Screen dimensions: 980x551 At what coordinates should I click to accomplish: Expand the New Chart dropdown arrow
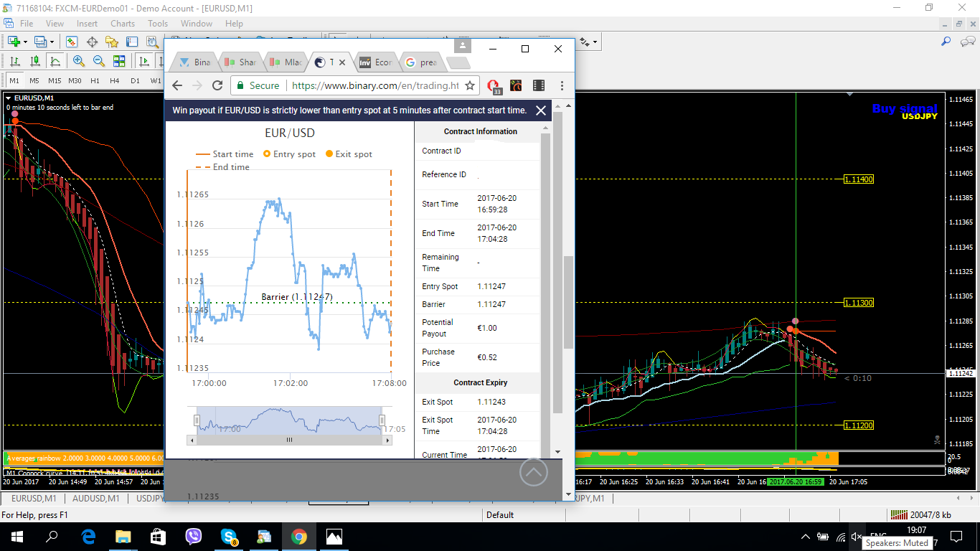(x=25, y=42)
